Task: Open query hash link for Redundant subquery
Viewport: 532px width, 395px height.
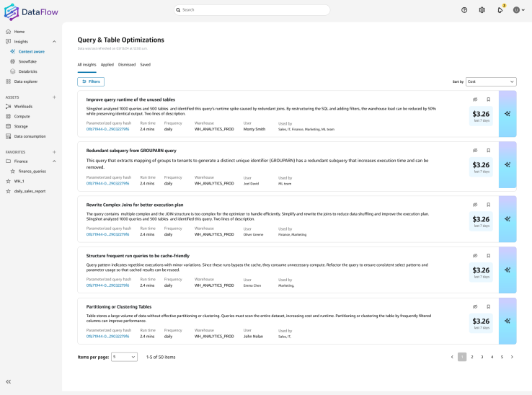Action: coord(107,184)
